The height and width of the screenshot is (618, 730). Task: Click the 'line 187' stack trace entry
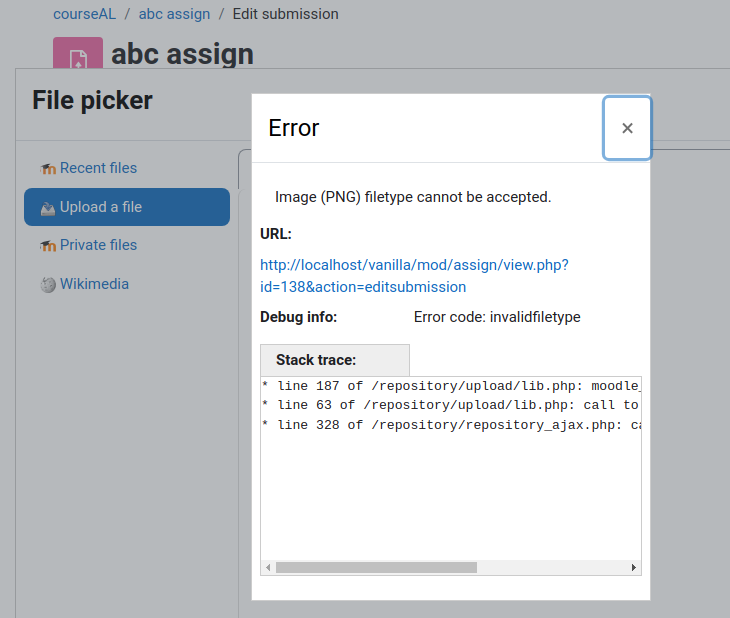(x=451, y=386)
